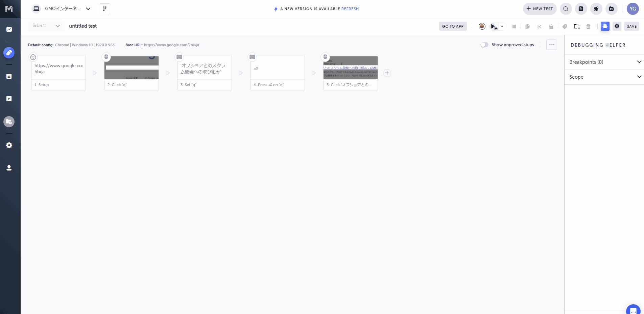The width and height of the screenshot is (644, 314).
Task: Open the mabl folder icon in top bar
Action: pyautogui.click(x=611, y=9)
